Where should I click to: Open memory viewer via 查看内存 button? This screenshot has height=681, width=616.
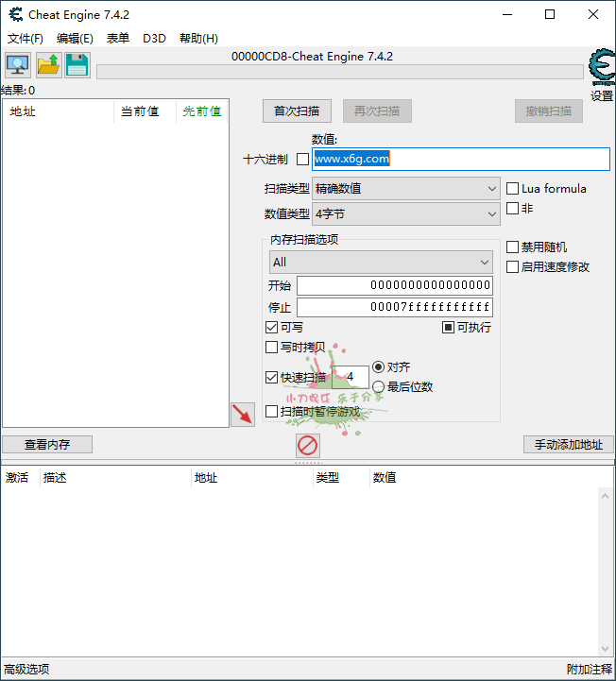click(47, 444)
